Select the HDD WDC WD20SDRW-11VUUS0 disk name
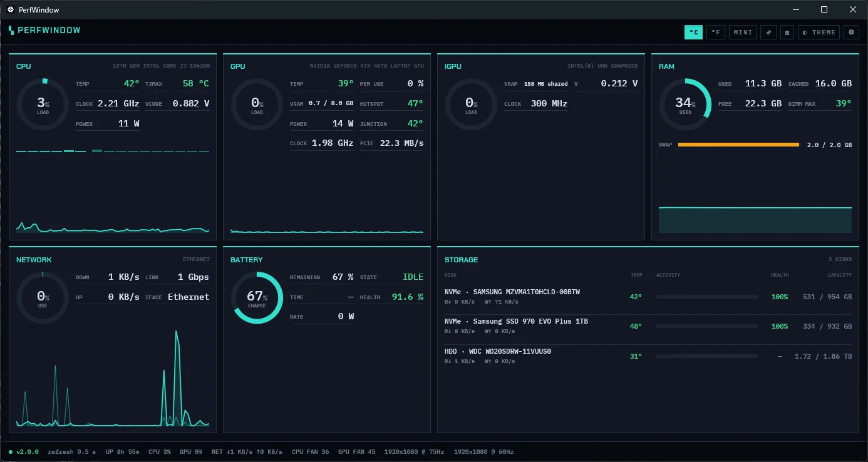 (498, 351)
